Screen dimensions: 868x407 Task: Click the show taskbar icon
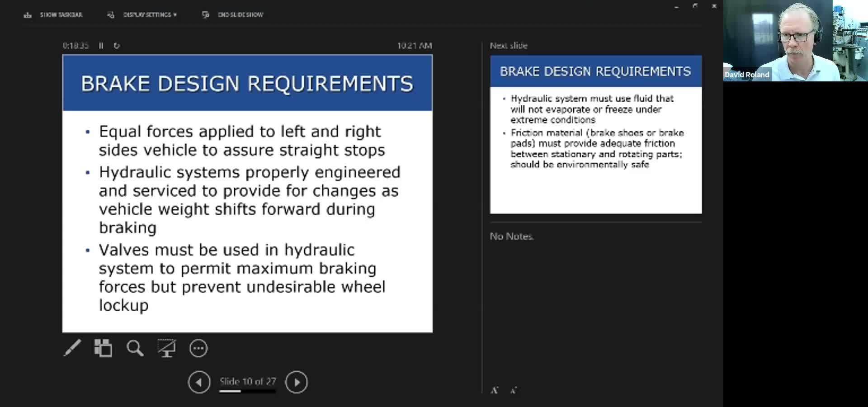pos(28,15)
